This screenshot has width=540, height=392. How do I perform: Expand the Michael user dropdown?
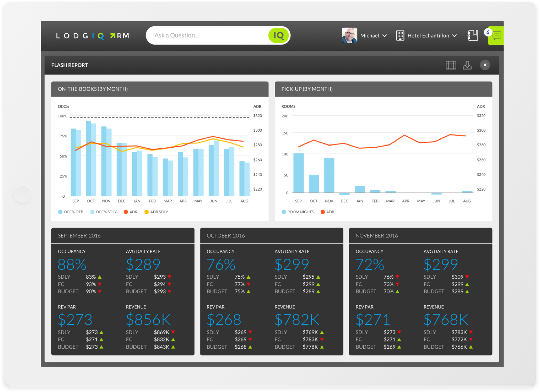[x=384, y=36]
